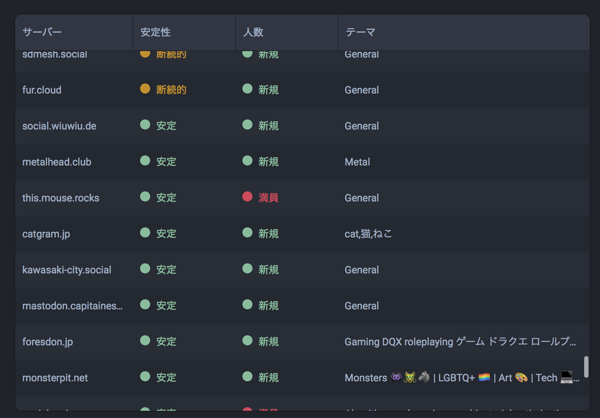Click green 新規 dot for kawasaki-city.social
The height and width of the screenshot is (418, 600).
click(247, 269)
